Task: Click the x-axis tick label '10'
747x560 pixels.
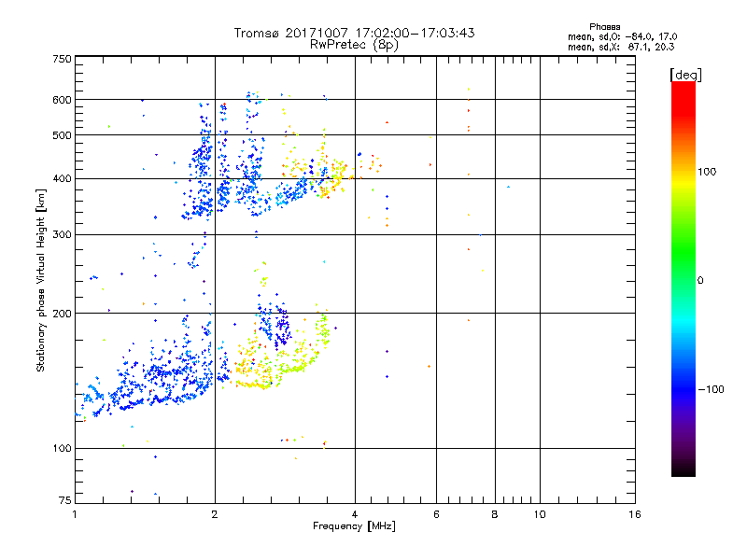Action: 540,514
